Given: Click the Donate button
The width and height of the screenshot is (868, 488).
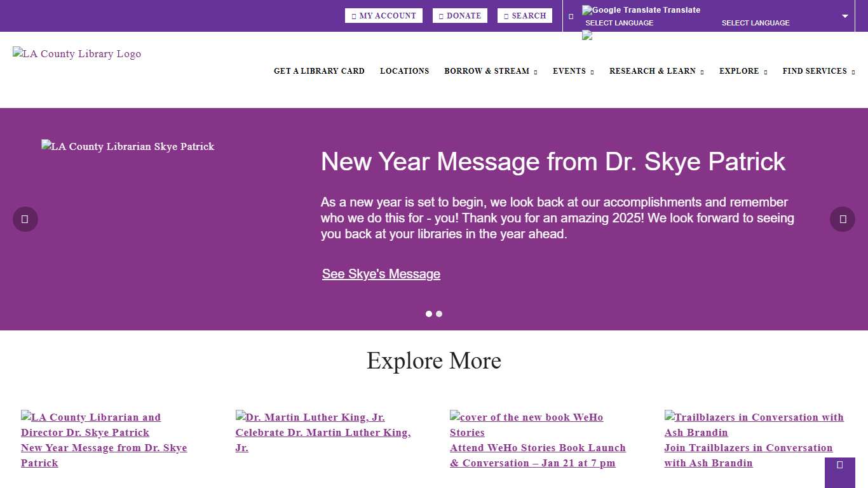Looking at the screenshot, I should 460,16.
